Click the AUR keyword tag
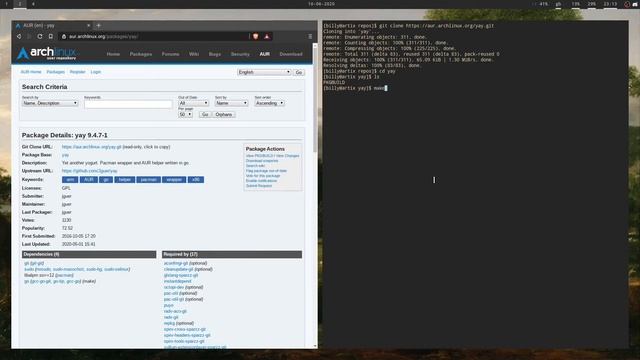 point(89,180)
